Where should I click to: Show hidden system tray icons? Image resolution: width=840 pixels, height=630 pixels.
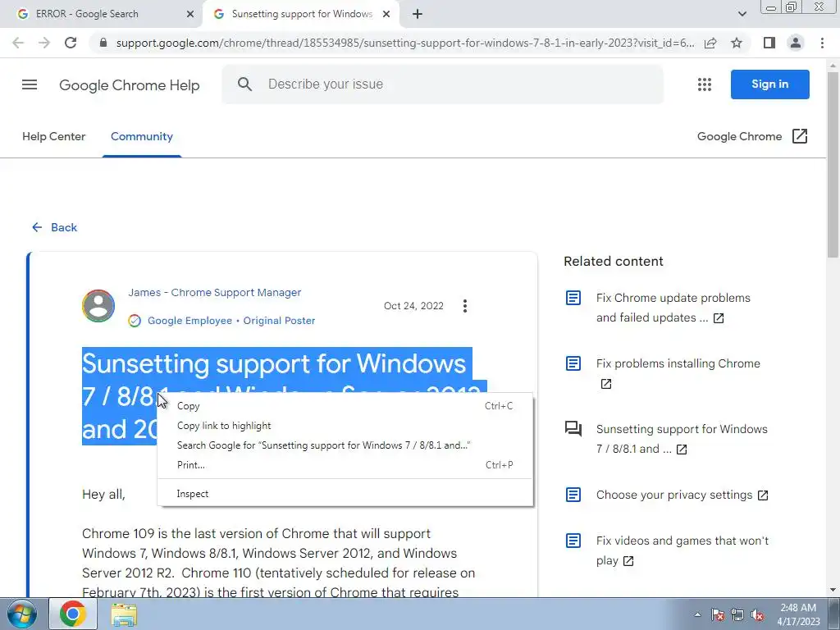pyautogui.click(x=697, y=614)
